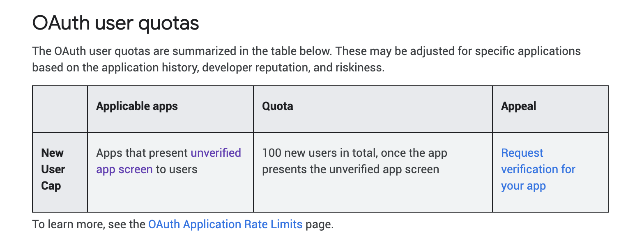Click 'To learn more, see the' text

[89, 225]
